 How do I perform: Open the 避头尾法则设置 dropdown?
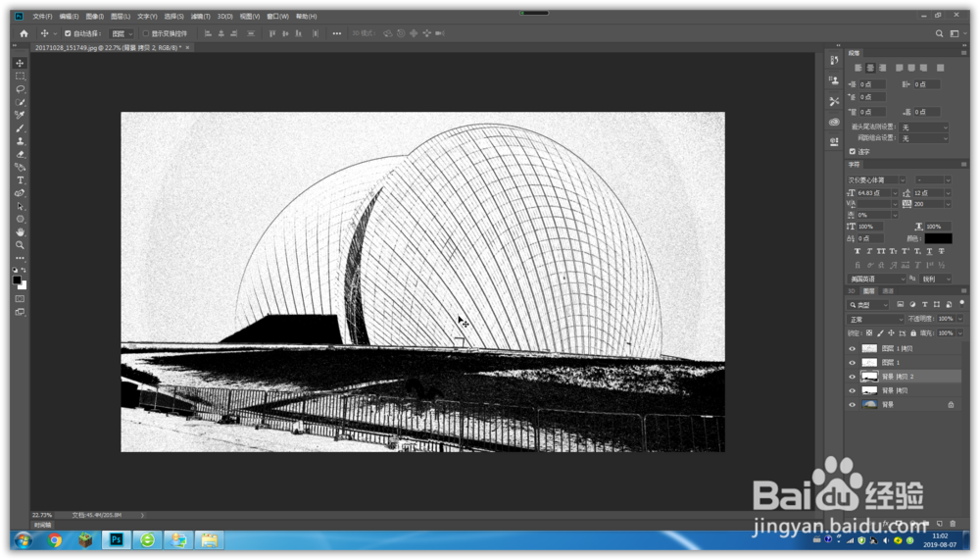coord(925,127)
